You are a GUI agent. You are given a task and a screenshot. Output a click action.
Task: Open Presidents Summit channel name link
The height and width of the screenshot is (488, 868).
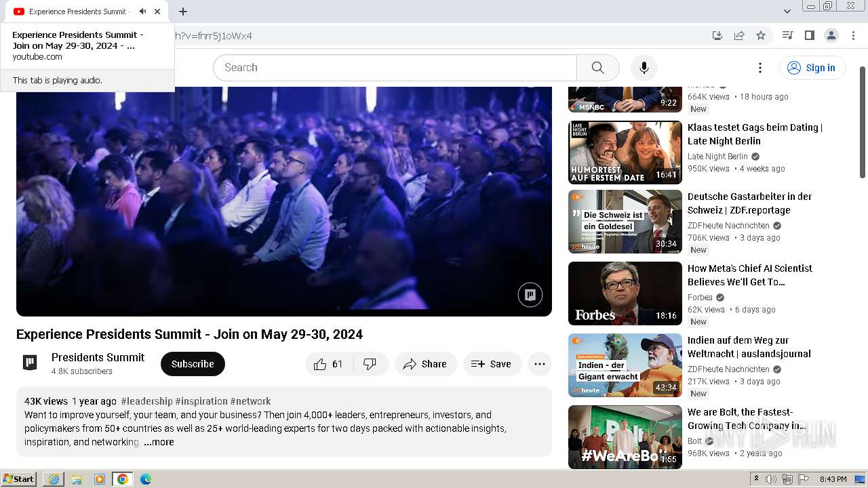(x=98, y=357)
